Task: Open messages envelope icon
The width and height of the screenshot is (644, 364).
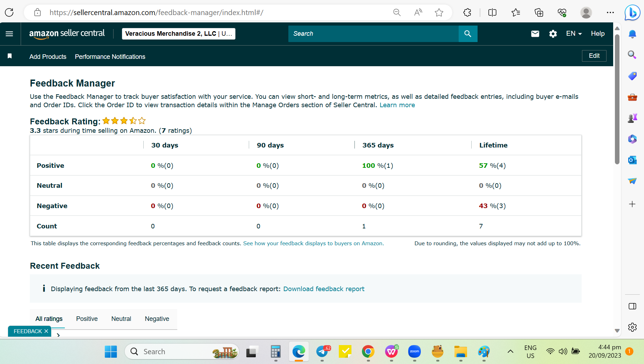Action: pos(535,34)
